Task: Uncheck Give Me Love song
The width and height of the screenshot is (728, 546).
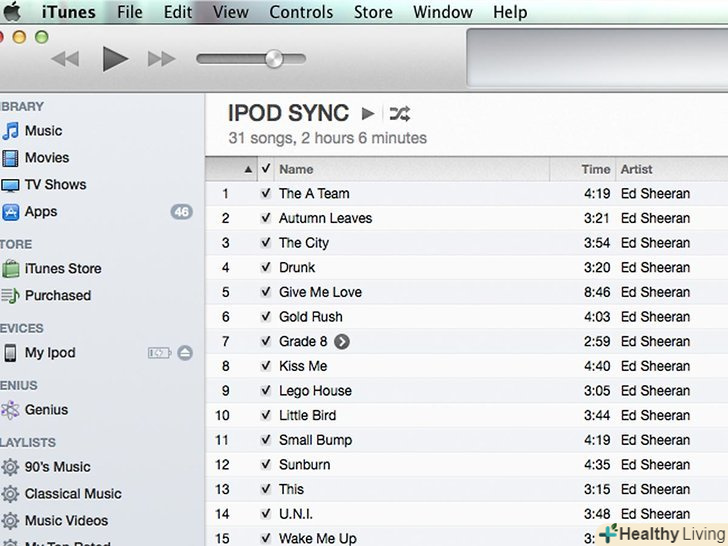Action: (x=266, y=292)
